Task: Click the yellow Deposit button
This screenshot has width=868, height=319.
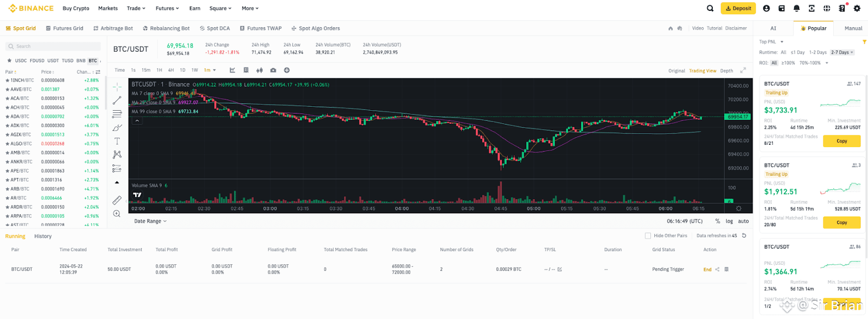Action: pyautogui.click(x=738, y=8)
